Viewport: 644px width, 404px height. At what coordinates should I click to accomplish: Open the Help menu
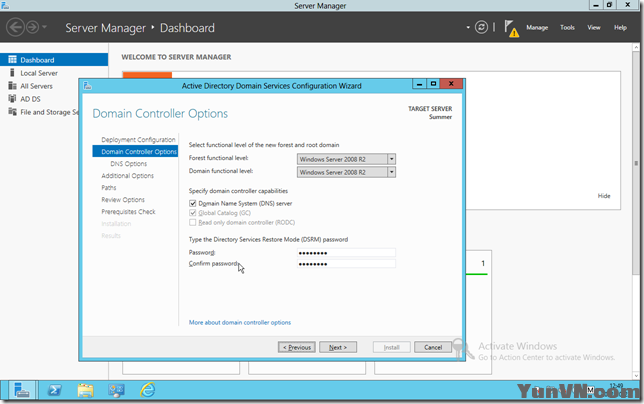point(620,28)
